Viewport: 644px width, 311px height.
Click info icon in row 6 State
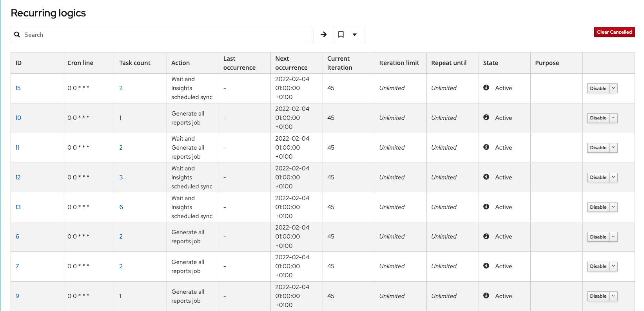(486, 237)
